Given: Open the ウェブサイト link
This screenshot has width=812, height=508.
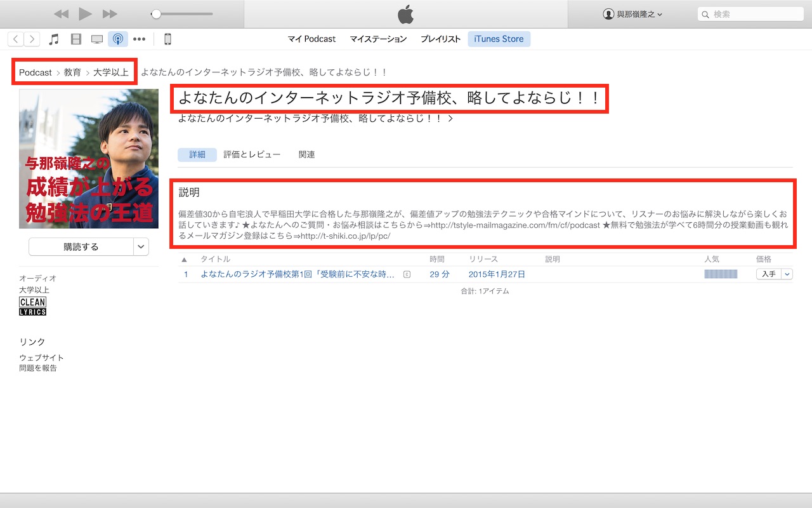Looking at the screenshot, I should tap(41, 358).
